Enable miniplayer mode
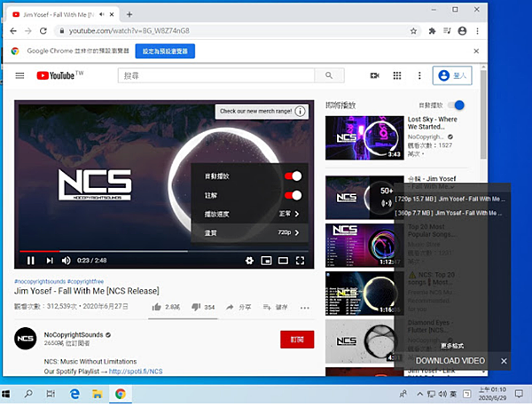The height and width of the screenshot is (407, 532). [x=266, y=261]
